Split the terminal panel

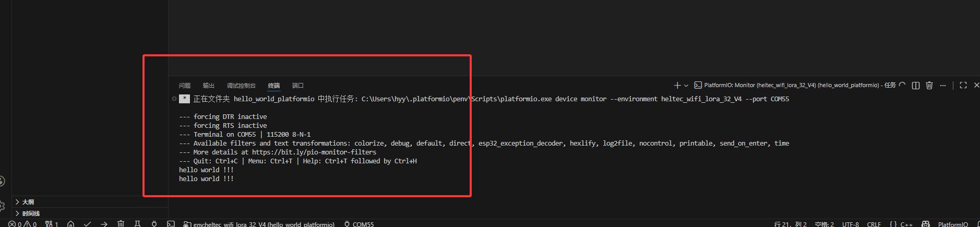(915, 85)
